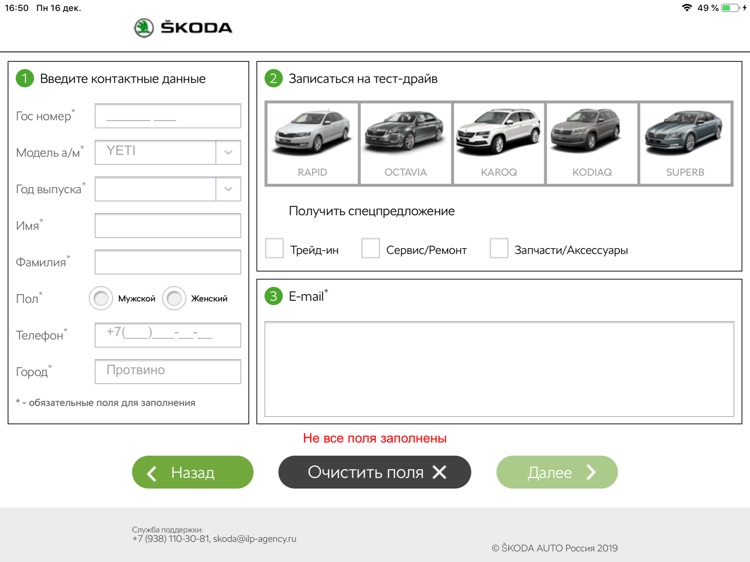Select the Мужской radio button
Image resolution: width=750 pixels, height=562 pixels.
101,298
